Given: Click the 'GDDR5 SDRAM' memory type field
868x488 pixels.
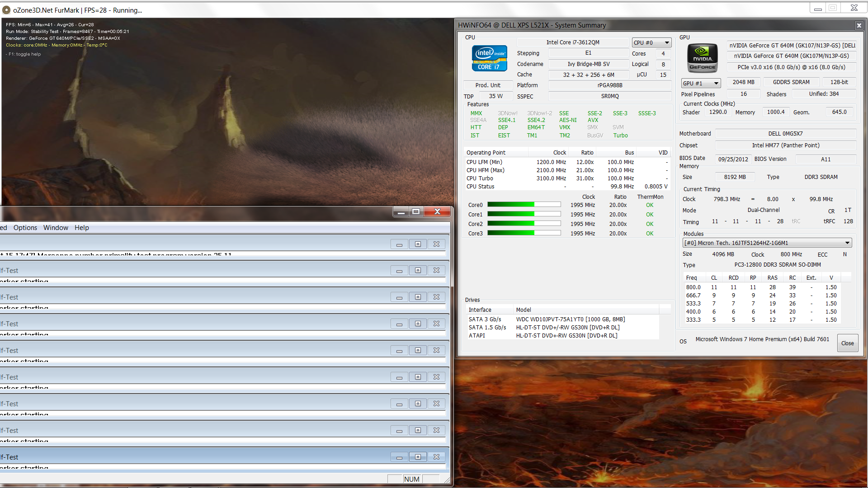Looking at the screenshot, I should 791,82.
